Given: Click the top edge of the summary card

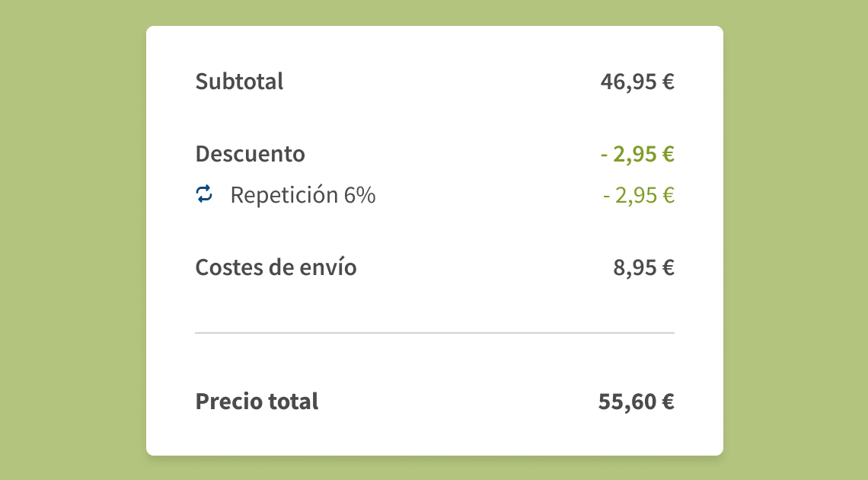Looking at the screenshot, I should (434, 29).
